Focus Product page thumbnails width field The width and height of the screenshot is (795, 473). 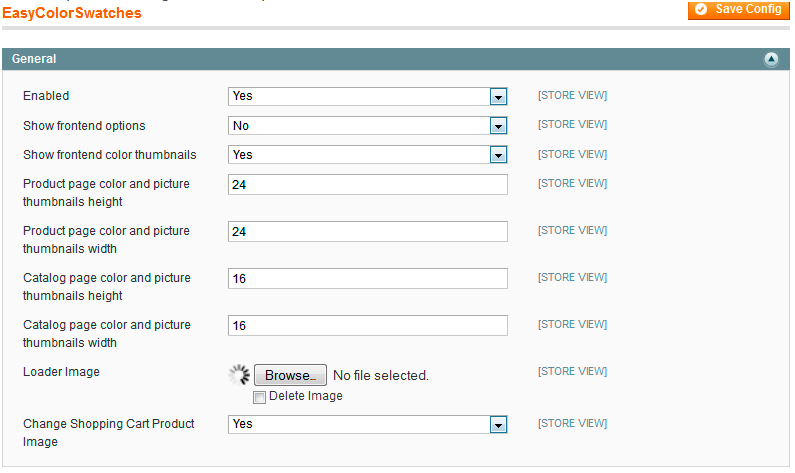368,231
